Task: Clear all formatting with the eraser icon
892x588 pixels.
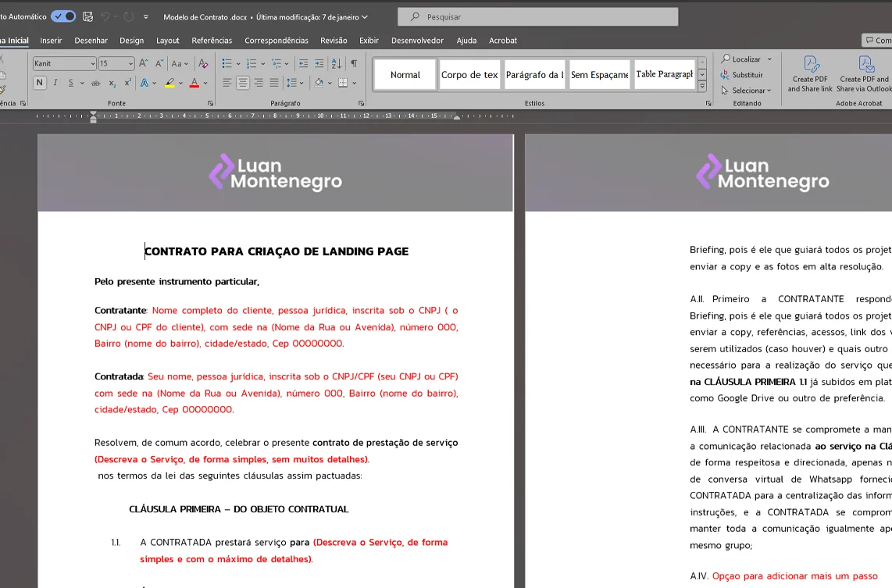Action: pos(203,63)
